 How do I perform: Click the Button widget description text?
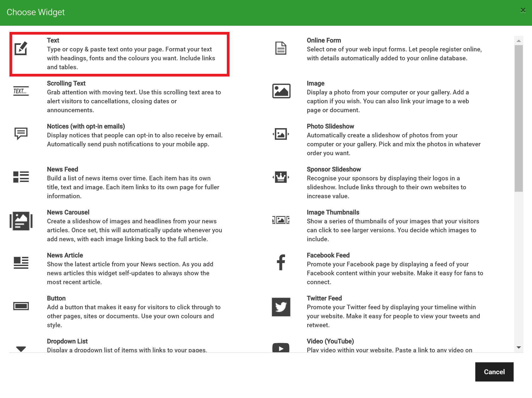(134, 316)
